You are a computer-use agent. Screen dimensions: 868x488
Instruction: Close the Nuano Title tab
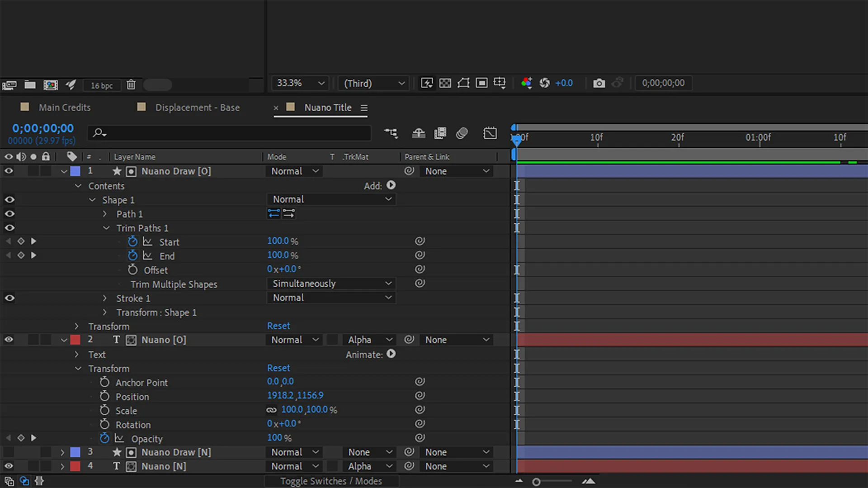point(276,108)
